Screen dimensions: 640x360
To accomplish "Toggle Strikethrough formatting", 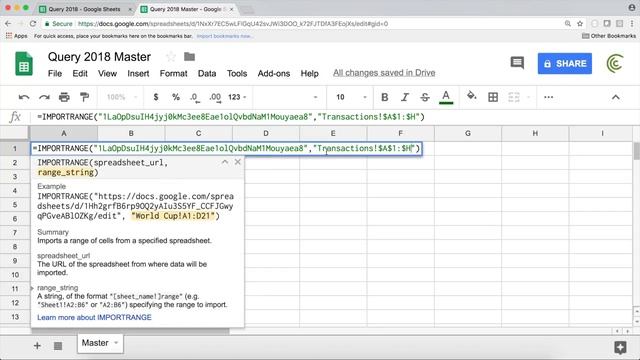I will pos(425,97).
